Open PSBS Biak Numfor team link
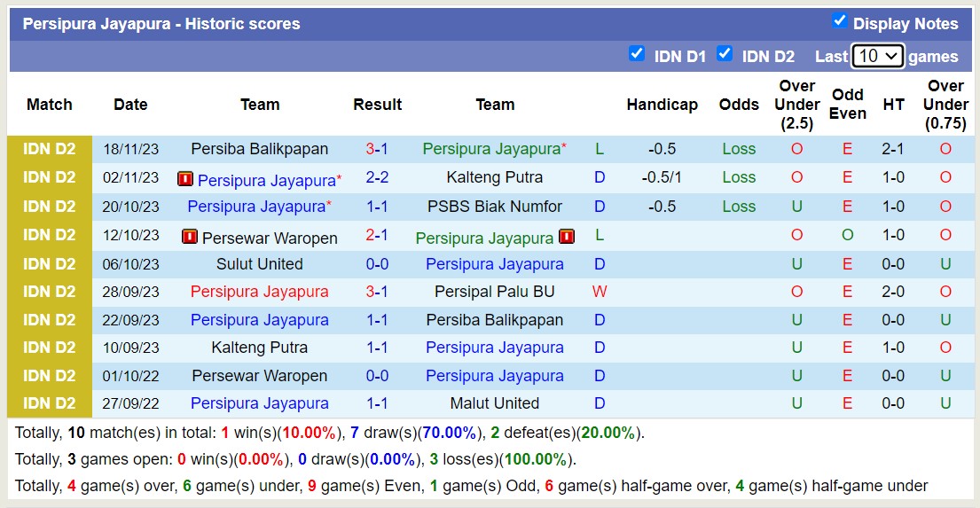 point(494,207)
